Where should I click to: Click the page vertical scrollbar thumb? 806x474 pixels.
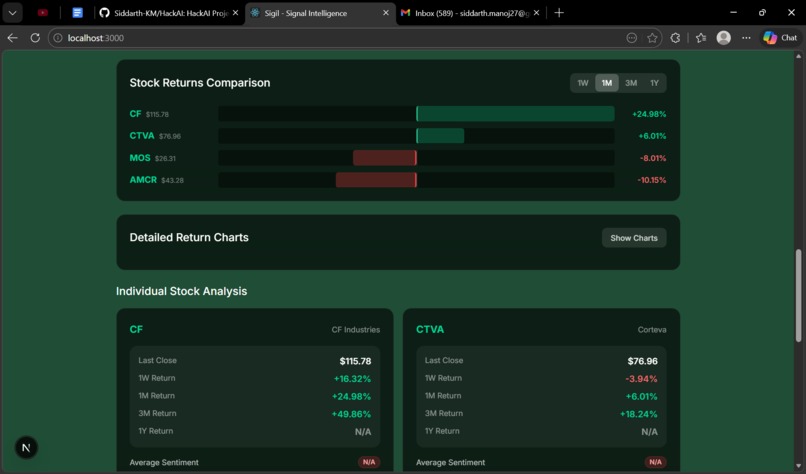[x=798, y=296]
